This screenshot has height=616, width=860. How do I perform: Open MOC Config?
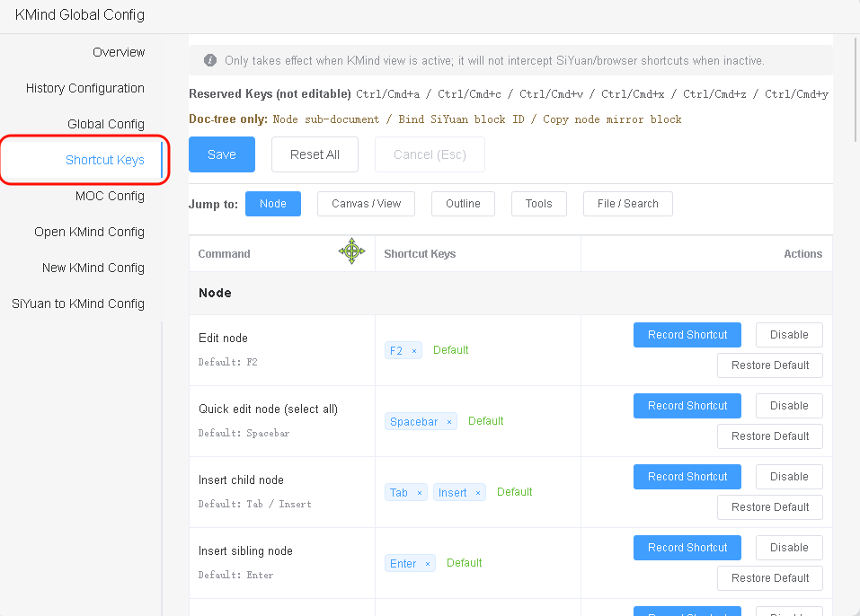(x=110, y=196)
